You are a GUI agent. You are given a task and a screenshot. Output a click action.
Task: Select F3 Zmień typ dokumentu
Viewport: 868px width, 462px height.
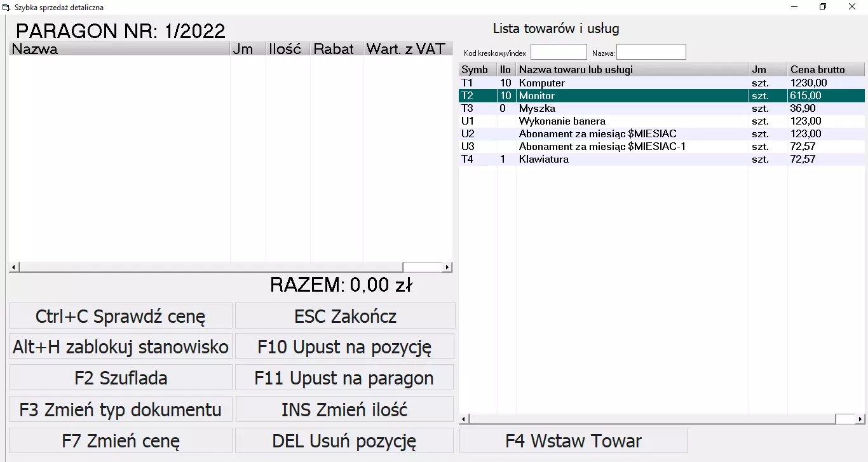tap(121, 409)
